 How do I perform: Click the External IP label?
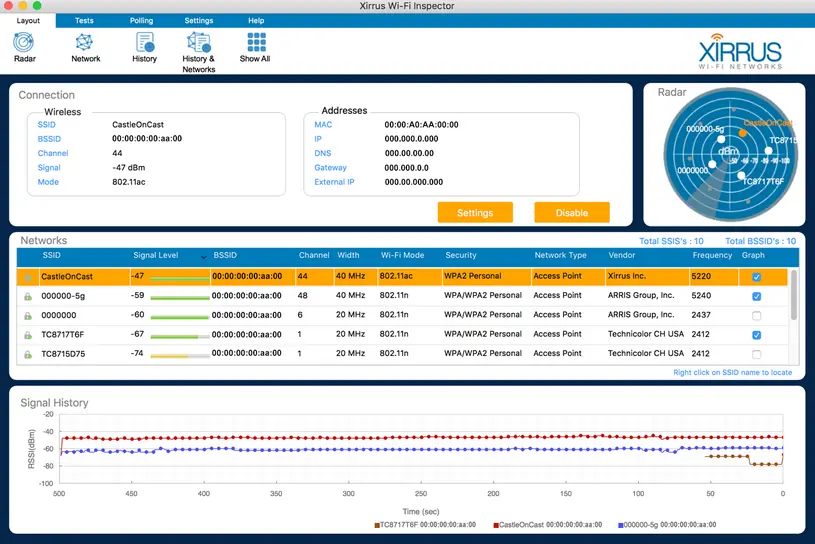tap(334, 182)
